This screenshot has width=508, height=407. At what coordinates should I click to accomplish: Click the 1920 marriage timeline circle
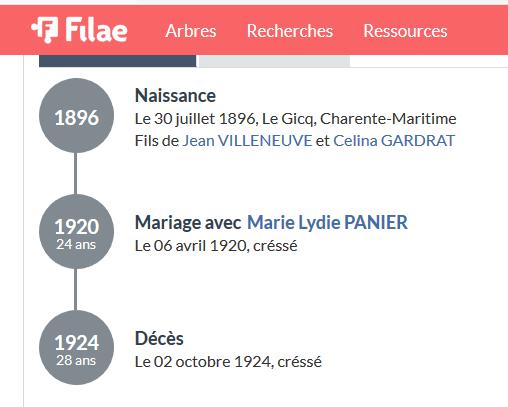tap(76, 232)
